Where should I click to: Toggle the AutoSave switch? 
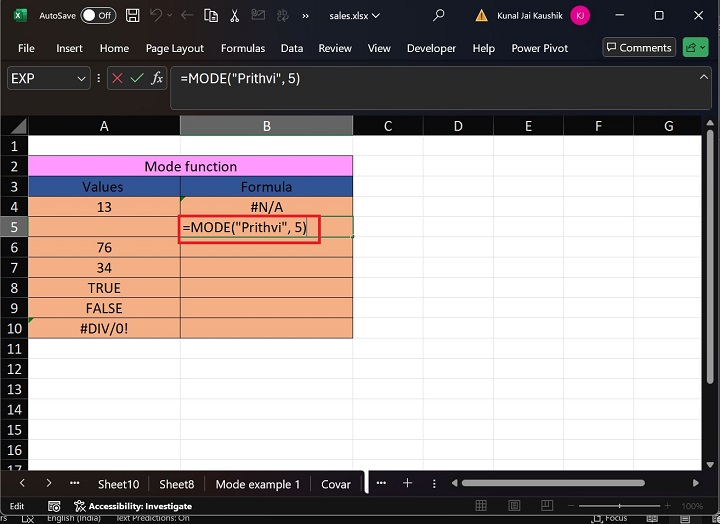click(x=98, y=16)
